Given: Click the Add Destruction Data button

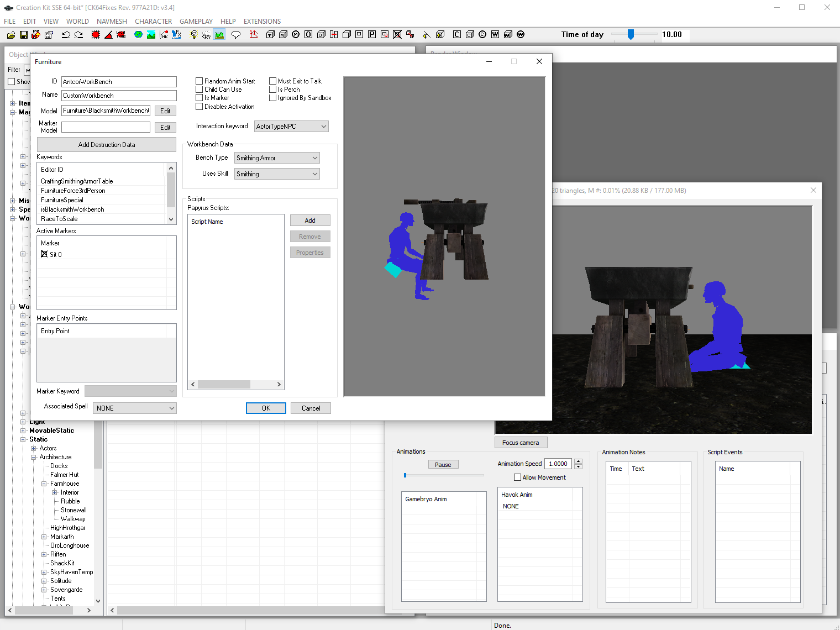Looking at the screenshot, I should [x=107, y=145].
